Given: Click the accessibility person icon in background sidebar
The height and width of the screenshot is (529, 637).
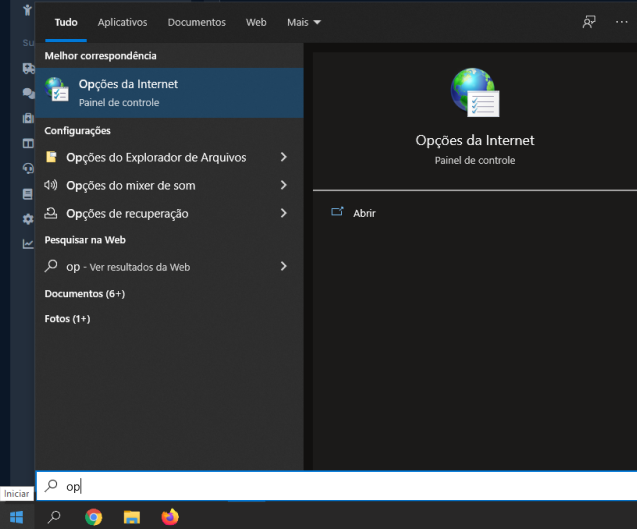Looking at the screenshot, I should click(x=27, y=10).
